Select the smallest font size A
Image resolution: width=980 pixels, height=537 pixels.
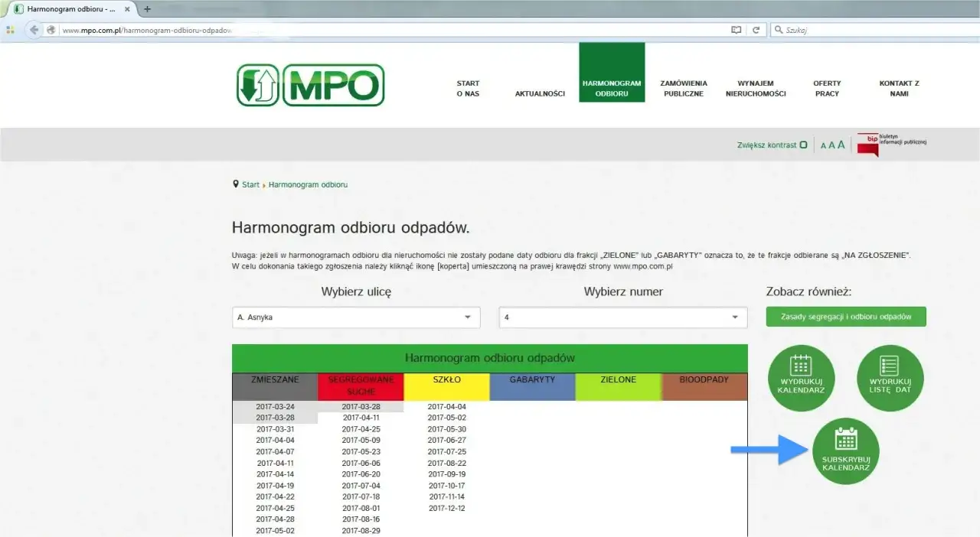click(823, 145)
